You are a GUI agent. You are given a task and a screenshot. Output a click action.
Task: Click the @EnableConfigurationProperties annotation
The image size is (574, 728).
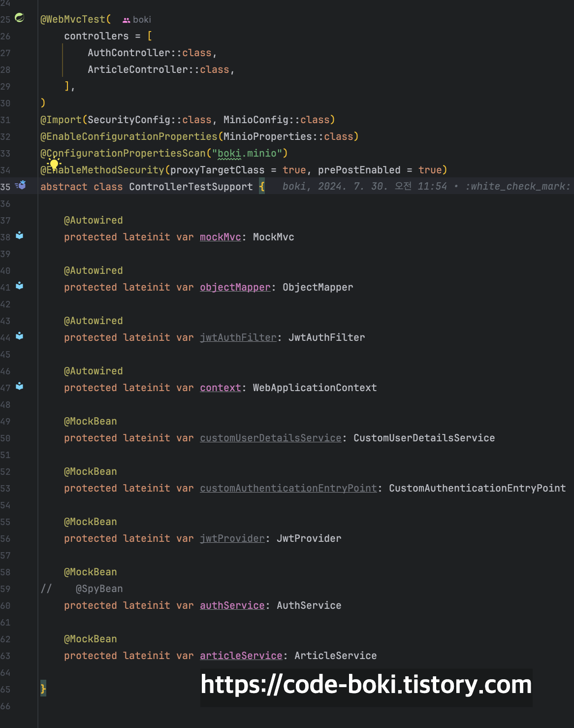tap(129, 136)
